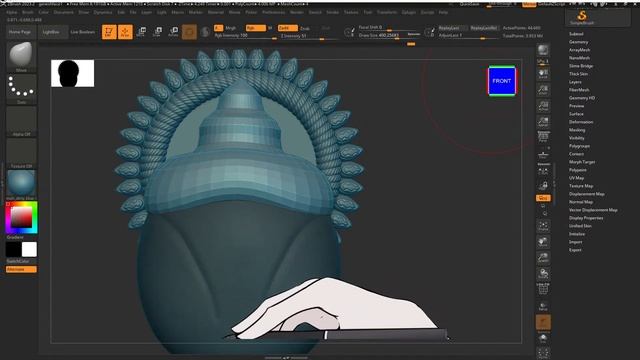Adjust the Focal Shift slider
The height and width of the screenshot is (360, 640).
pos(389,27)
